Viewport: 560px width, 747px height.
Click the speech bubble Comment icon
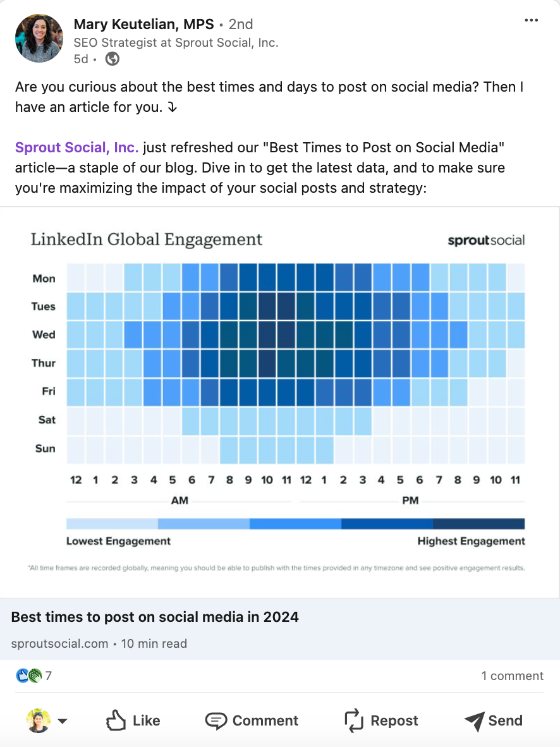(216, 721)
